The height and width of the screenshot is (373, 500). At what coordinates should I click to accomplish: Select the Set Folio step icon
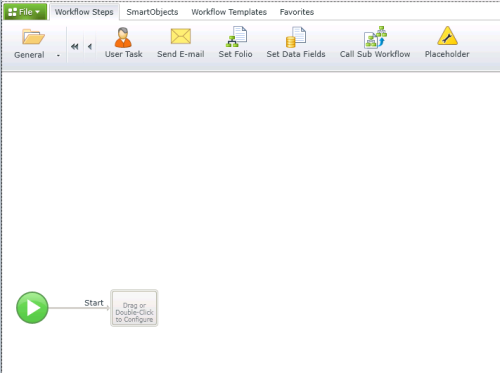[236, 36]
